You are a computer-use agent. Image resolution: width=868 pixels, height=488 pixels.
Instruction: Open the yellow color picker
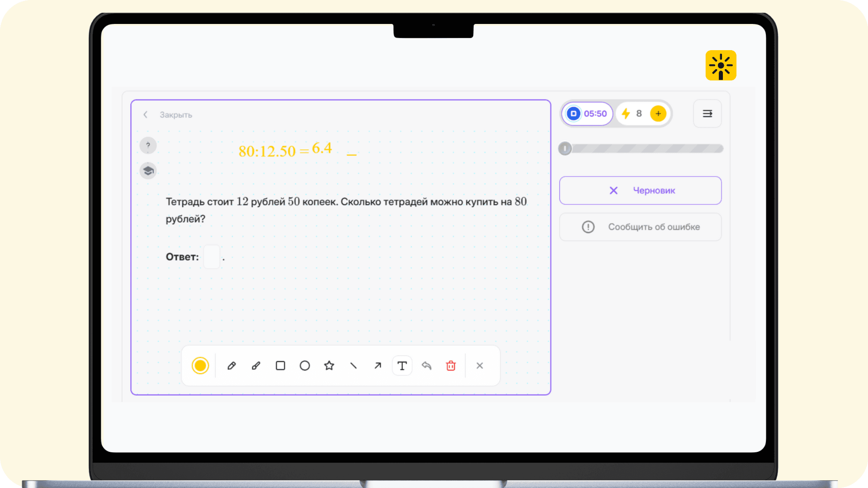pyautogui.click(x=200, y=366)
